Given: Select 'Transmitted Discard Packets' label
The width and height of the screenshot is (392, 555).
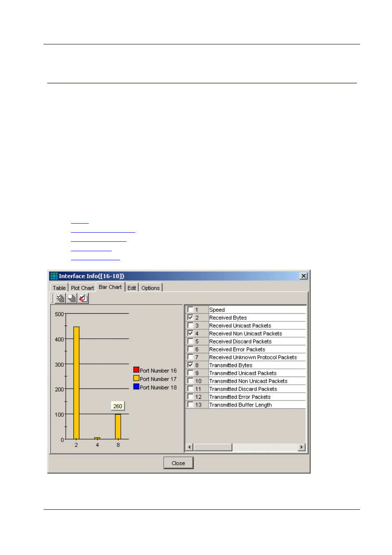Looking at the screenshot, I should (x=243, y=389).
